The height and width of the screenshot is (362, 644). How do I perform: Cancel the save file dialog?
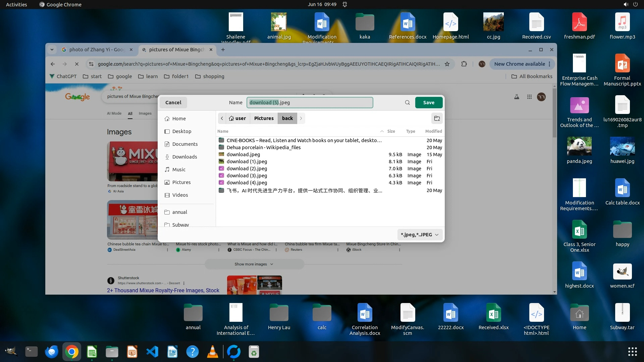173,103
